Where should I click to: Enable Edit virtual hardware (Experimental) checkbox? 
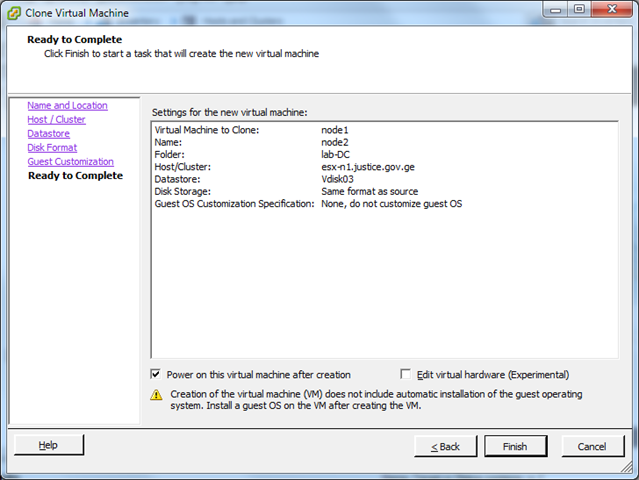(x=405, y=374)
